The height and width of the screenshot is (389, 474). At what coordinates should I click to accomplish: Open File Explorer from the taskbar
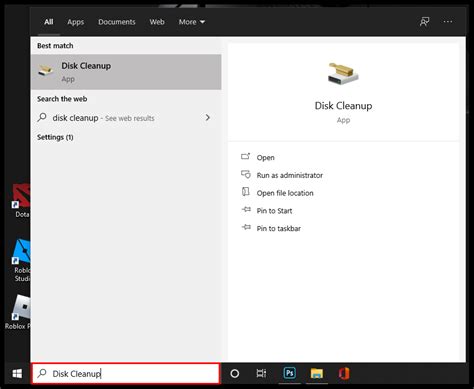click(317, 373)
